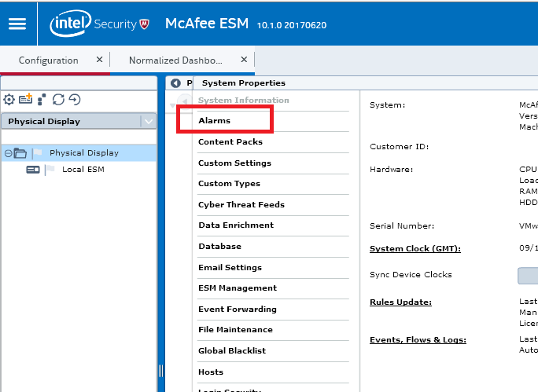
Task: Select Local ESM in the tree
Action: [x=83, y=170]
